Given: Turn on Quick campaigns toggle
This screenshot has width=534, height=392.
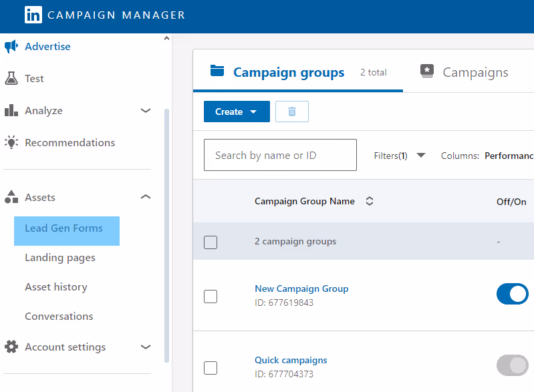Looking at the screenshot, I should coord(512,365).
